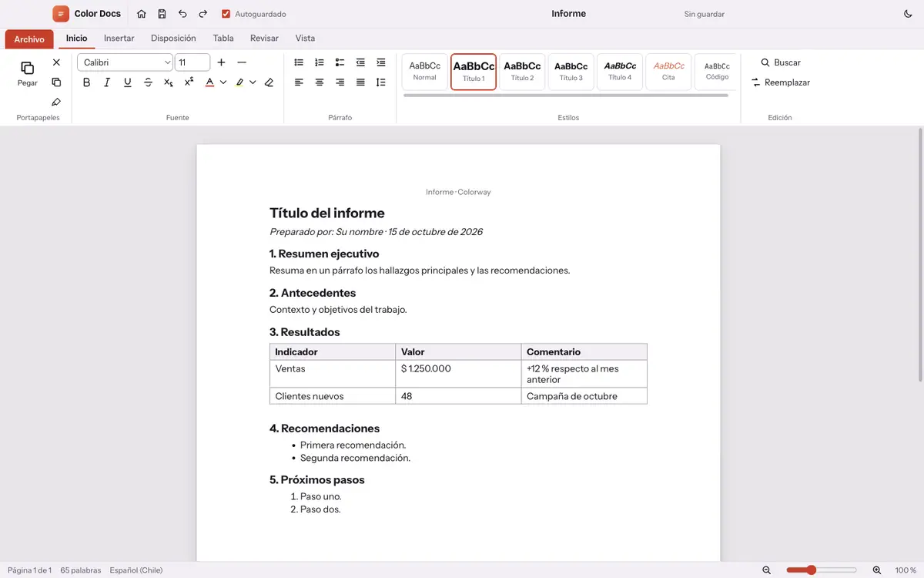The height and width of the screenshot is (578, 924).
Task: Click the zoom slider handle
Action: tap(812, 570)
